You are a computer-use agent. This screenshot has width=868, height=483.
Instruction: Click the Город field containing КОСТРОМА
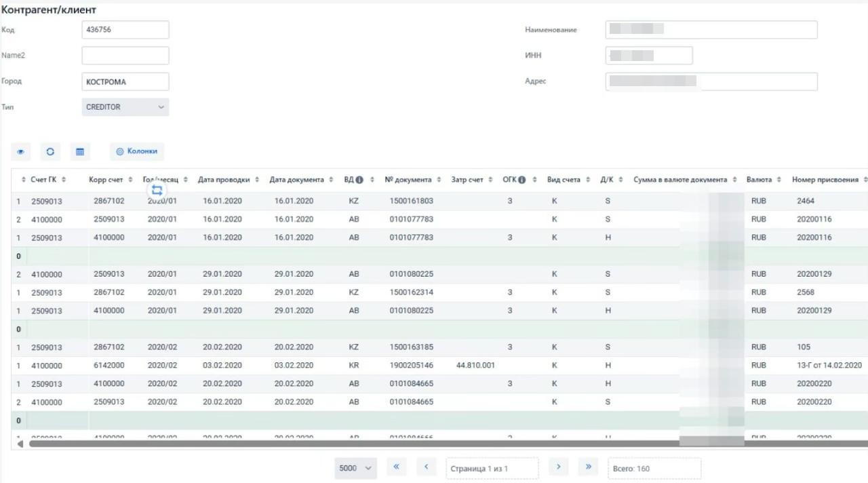coord(125,81)
